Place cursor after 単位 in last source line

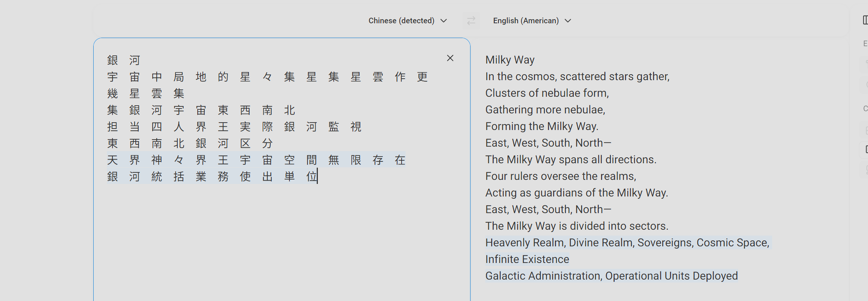(317, 176)
